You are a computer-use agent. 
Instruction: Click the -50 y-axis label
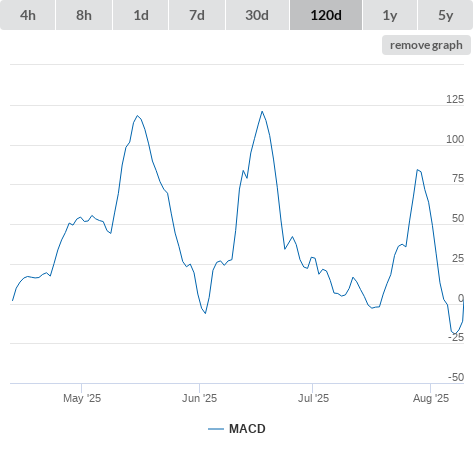pos(456,377)
